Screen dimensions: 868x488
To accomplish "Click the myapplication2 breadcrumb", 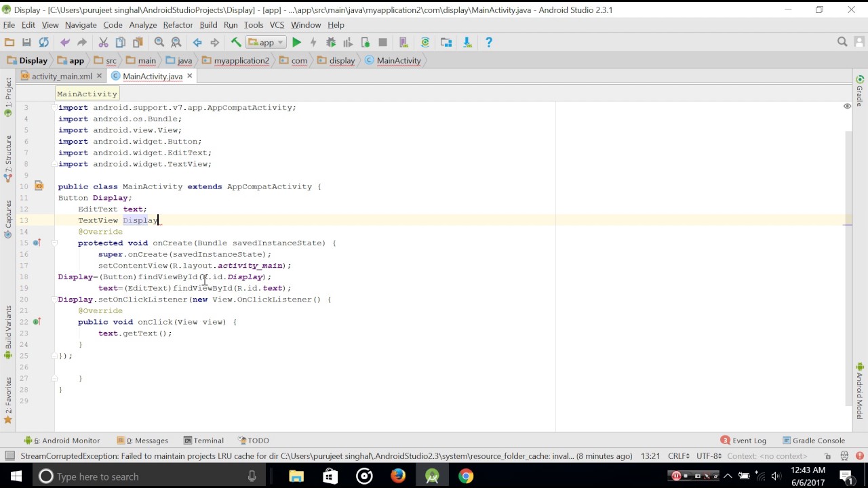I will point(235,60).
